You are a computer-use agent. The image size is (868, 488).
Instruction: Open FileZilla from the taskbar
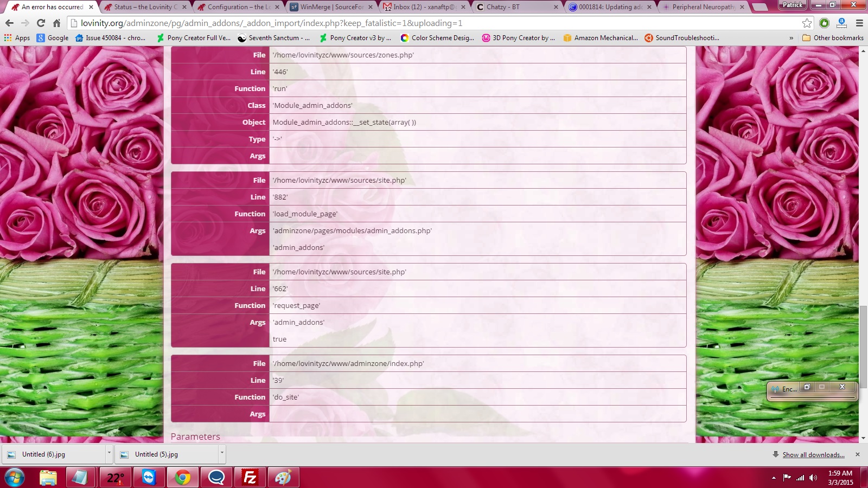click(250, 478)
